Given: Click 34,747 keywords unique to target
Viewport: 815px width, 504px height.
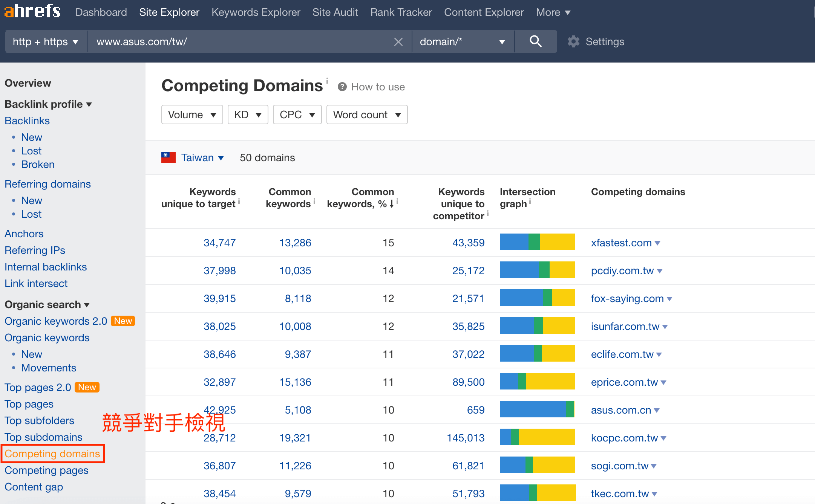Looking at the screenshot, I should (220, 243).
